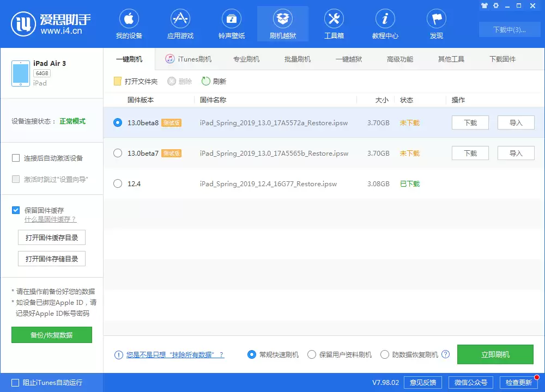Click version V7.98.02 in status bar

pos(385,383)
